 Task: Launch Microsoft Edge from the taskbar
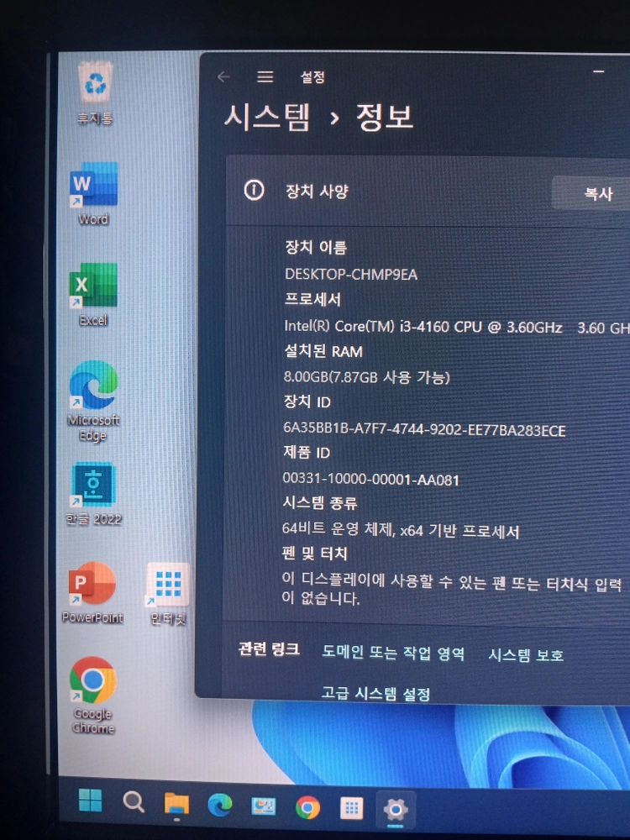pos(219,806)
